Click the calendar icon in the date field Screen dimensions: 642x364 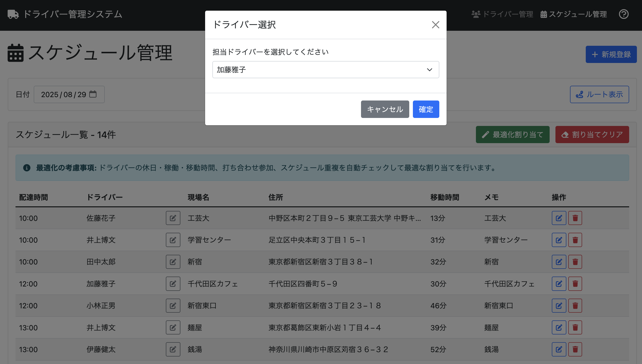pyautogui.click(x=93, y=94)
